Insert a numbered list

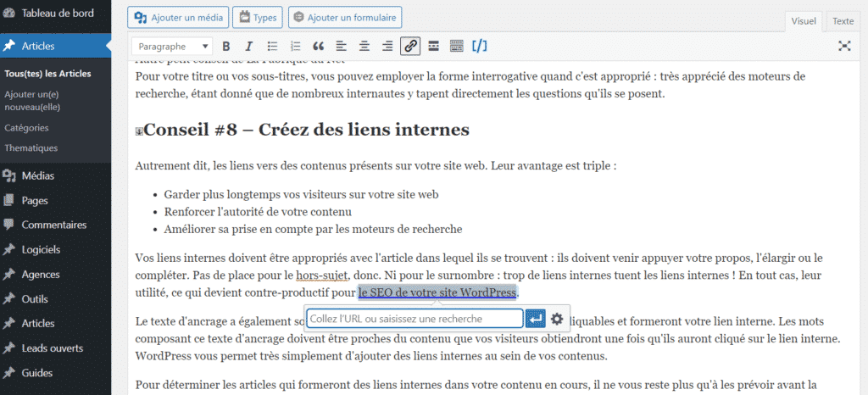coord(296,46)
